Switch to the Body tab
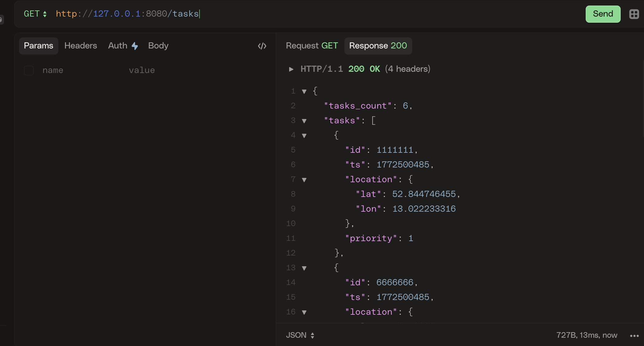 pos(158,45)
